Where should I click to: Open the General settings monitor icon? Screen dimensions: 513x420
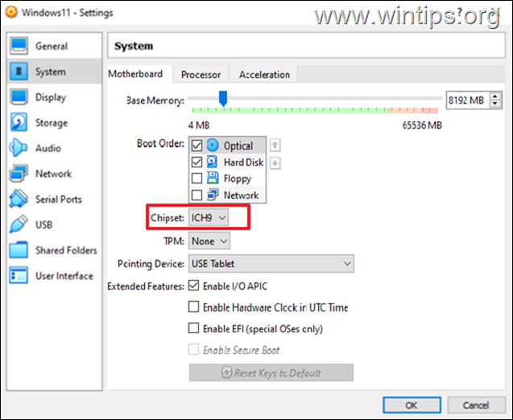[x=19, y=46]
